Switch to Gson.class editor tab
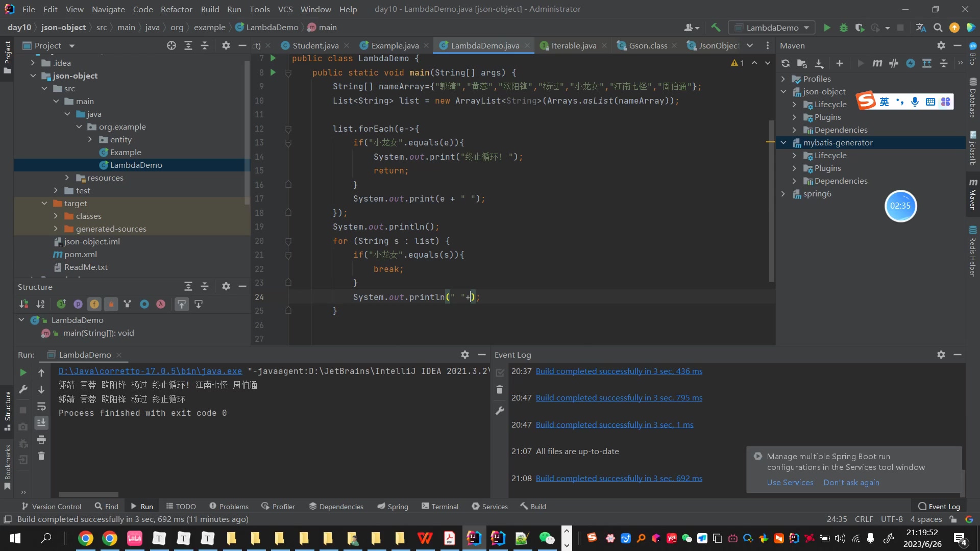 [x=648, y=45]
